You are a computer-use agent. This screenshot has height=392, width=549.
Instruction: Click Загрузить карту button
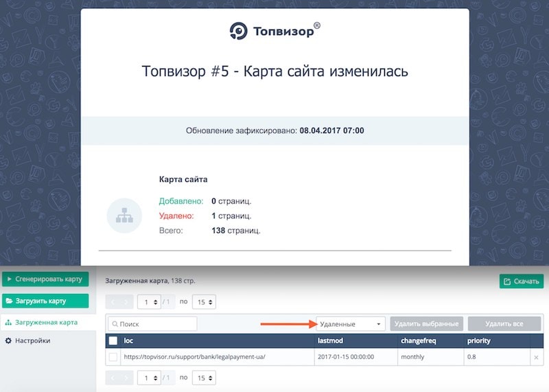click(45, 301)
